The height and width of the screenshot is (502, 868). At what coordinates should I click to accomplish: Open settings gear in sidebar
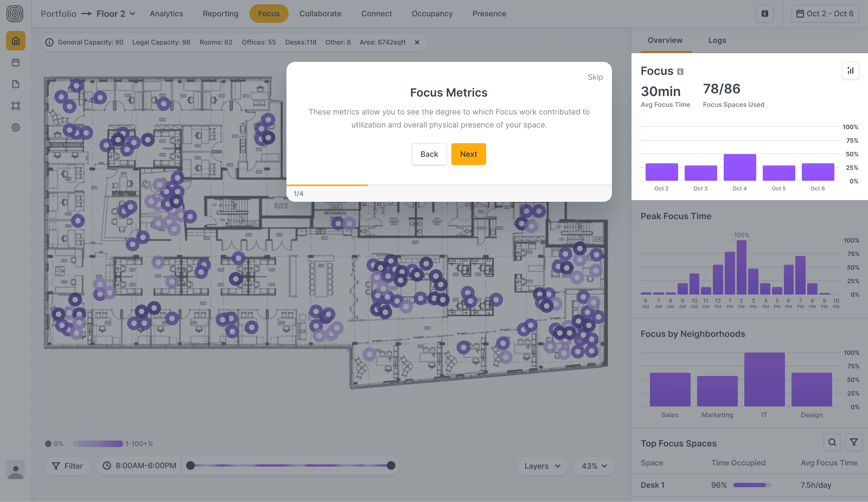16,127
